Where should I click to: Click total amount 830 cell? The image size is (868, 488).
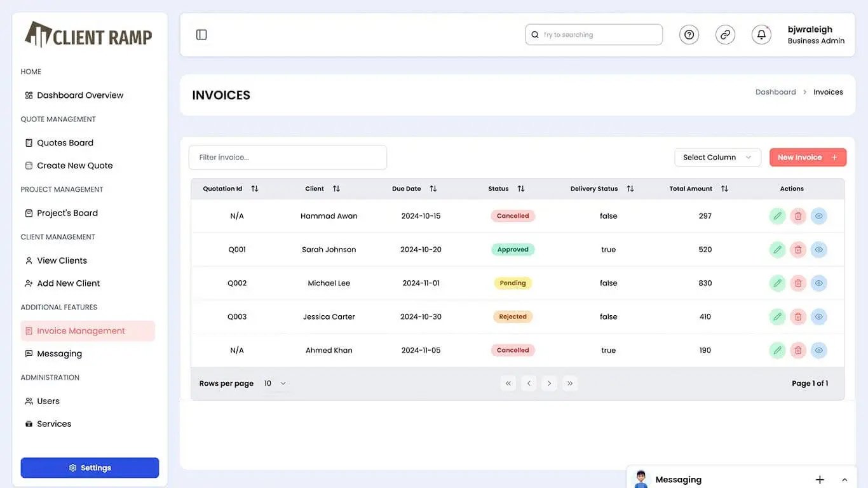705,283
